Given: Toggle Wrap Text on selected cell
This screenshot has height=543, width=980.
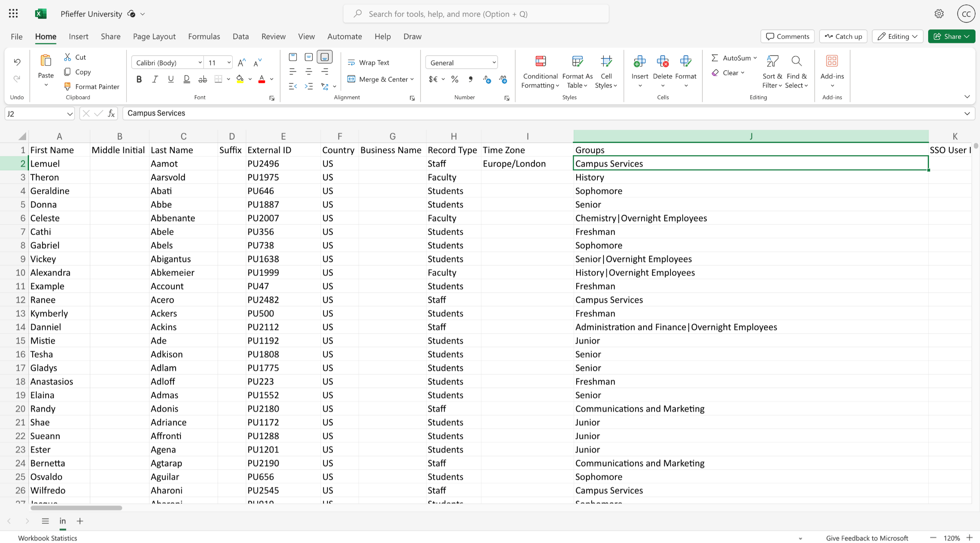Looking at the screenshot, I should (369, 62).
